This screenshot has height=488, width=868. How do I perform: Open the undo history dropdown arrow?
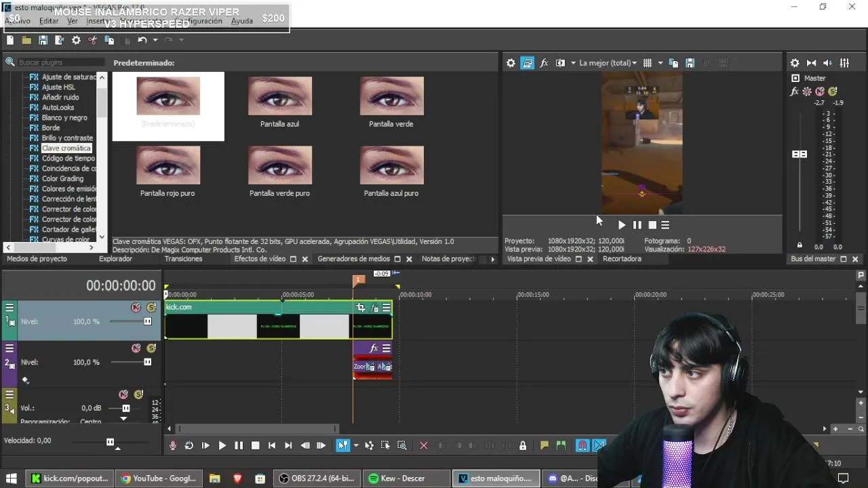155,41
